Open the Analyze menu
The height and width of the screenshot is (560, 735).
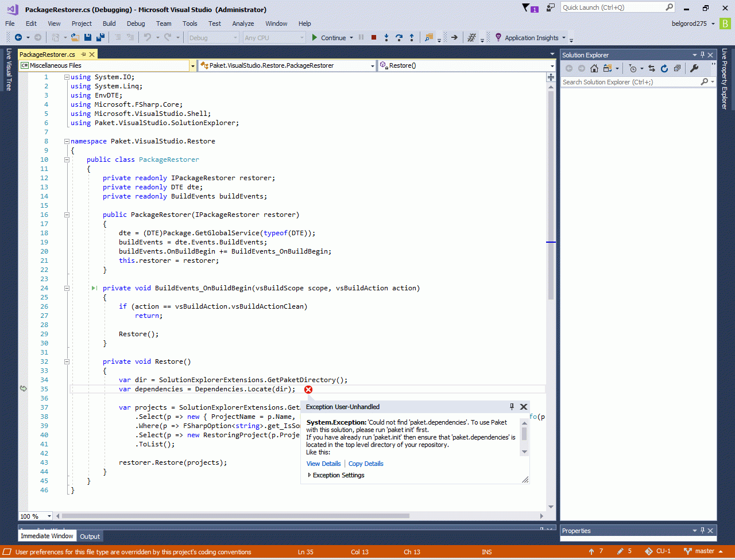[x=243, y=24]
